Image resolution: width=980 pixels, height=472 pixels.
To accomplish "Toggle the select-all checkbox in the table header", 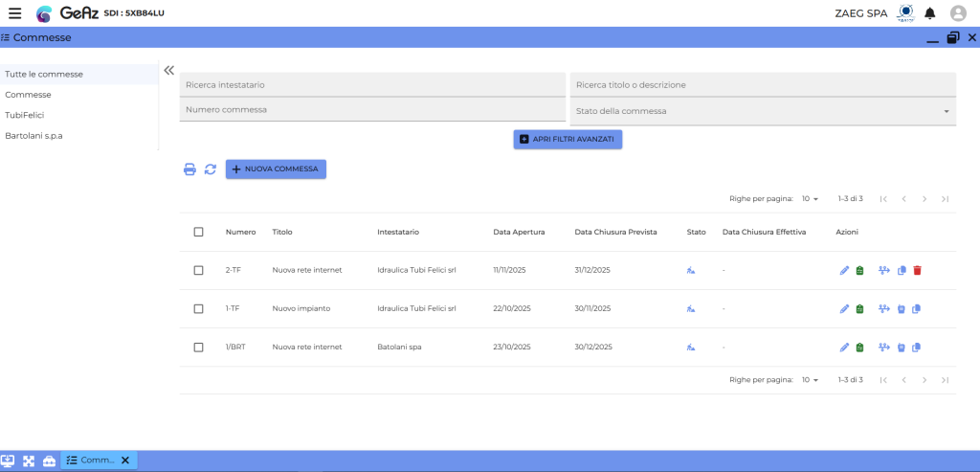I will [x=198, y=232].
